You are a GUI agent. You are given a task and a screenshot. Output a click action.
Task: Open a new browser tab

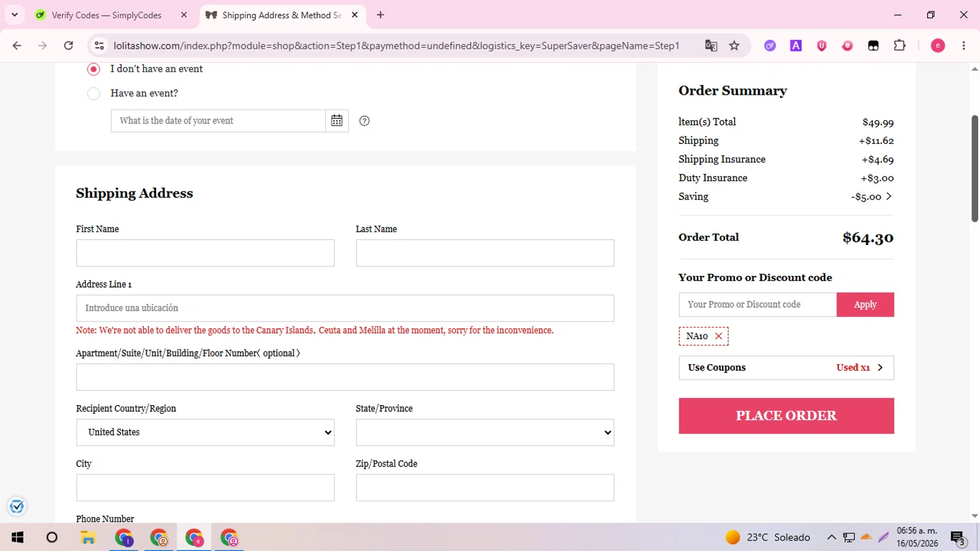pos(380,15)
